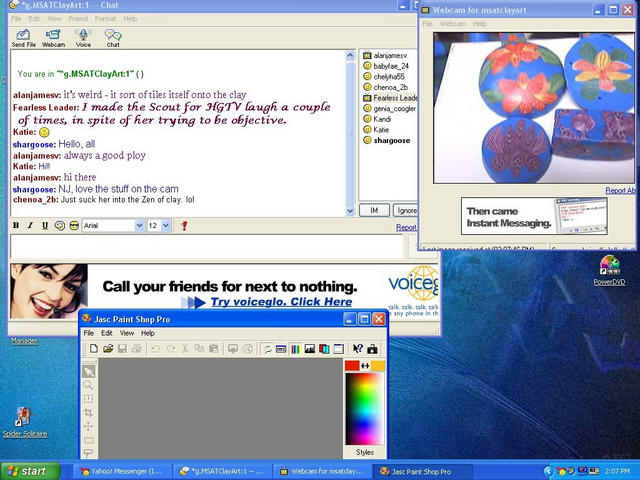This screenshot has width=640, height=480.
Task: Click the chat message input field
Action: point(206,247)
